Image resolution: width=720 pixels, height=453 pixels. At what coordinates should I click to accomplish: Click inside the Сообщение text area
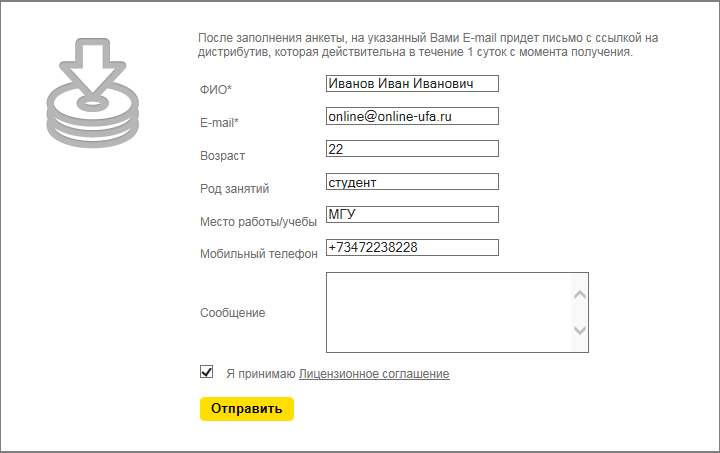pos(449,313)
